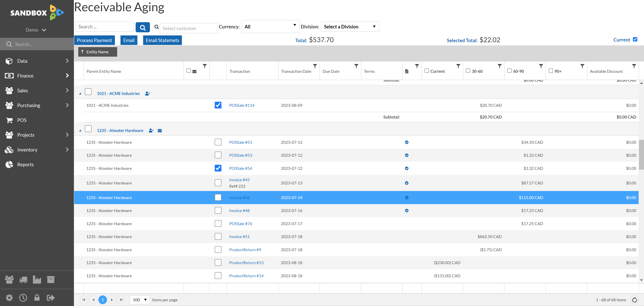Tick the 30-60 column header checkbox
This screenshot has width=644, height=306.
click(x=468, y=71)
